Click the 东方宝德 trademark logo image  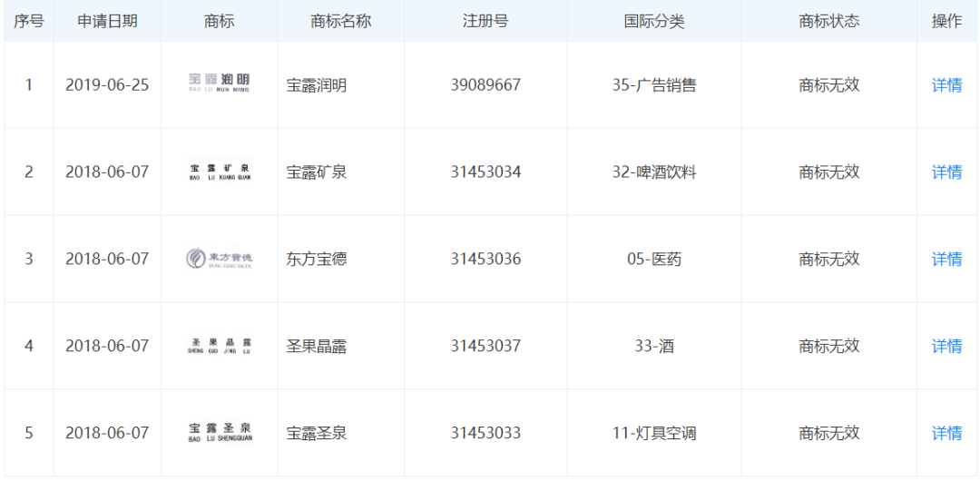pos(219,260)
